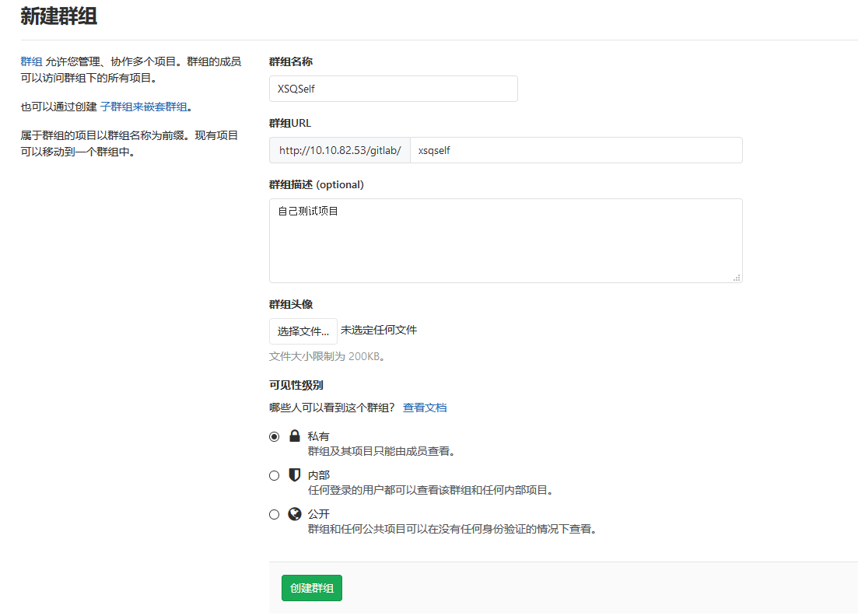Click the description textarea resize handle
The height and width of the screenshot is (616, 858).
coord(737,278)
